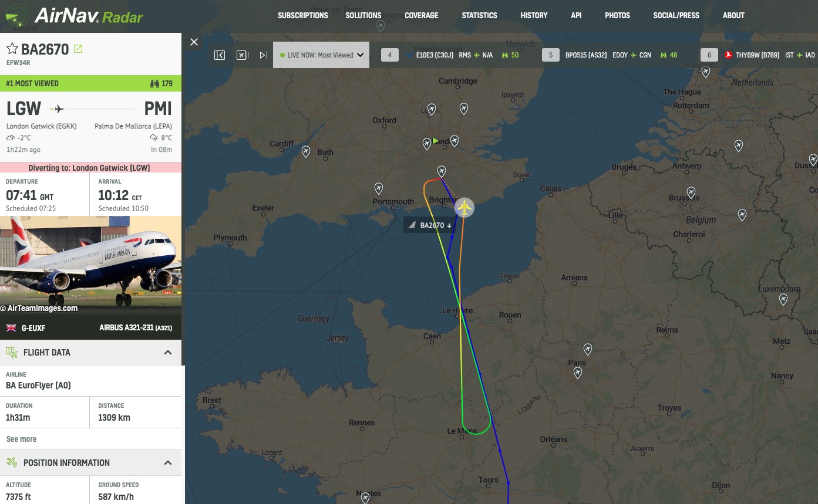Collapse the Flight Data section

[x=168, y=353]
